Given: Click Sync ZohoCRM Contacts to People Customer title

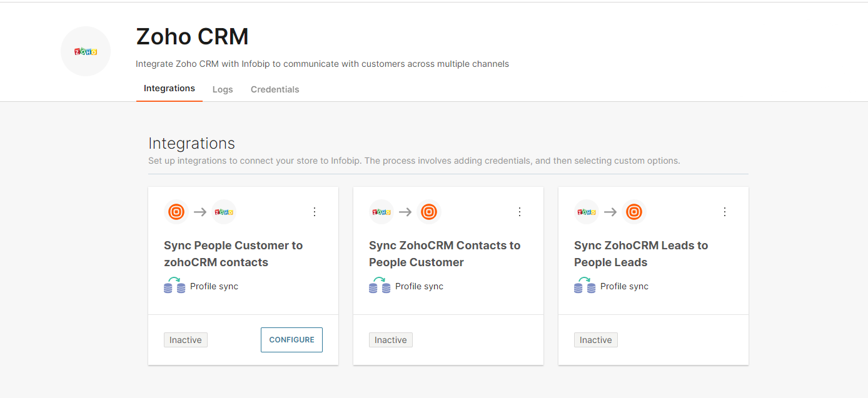Looking at the screenshot, I should point(444,254).
